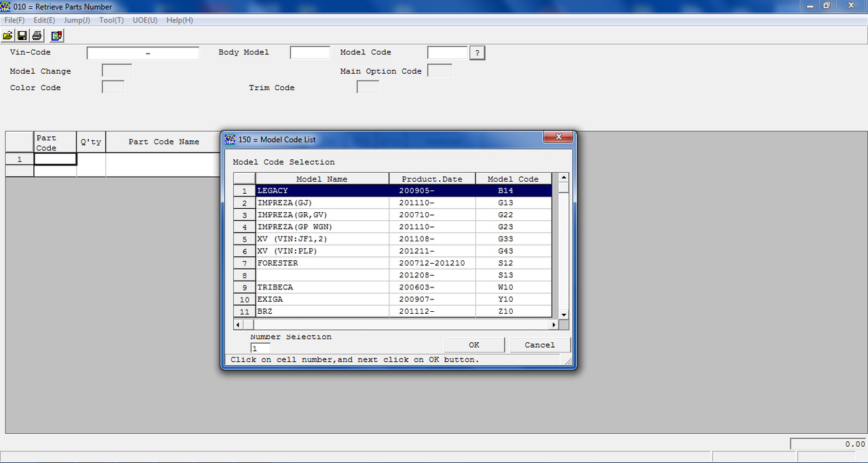The image size is (868, 463).
Task: Click the Number Selection input box
Action: [x=260, y=348]
